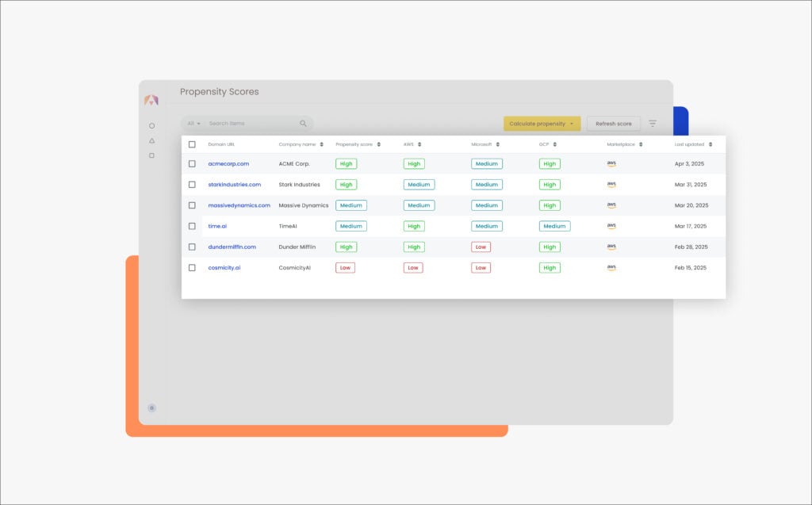Sort by AWS column arrows
The image size is (812, 505).
click(x=419, y=144)
